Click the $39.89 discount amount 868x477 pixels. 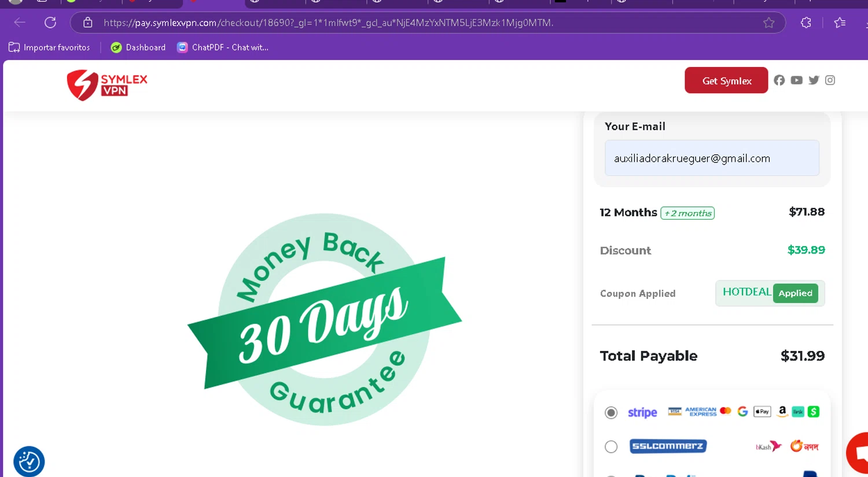pyautogui.click(x=806, y=250)
